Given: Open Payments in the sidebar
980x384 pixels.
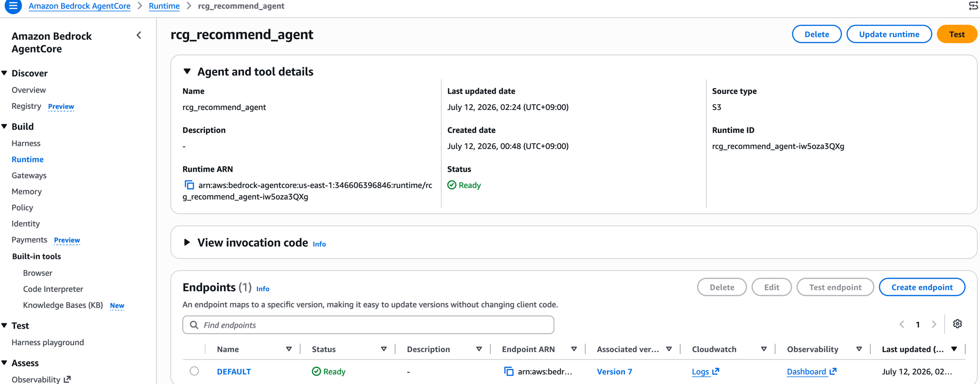Looking at the screenshot, I should [x=29, y=240].
